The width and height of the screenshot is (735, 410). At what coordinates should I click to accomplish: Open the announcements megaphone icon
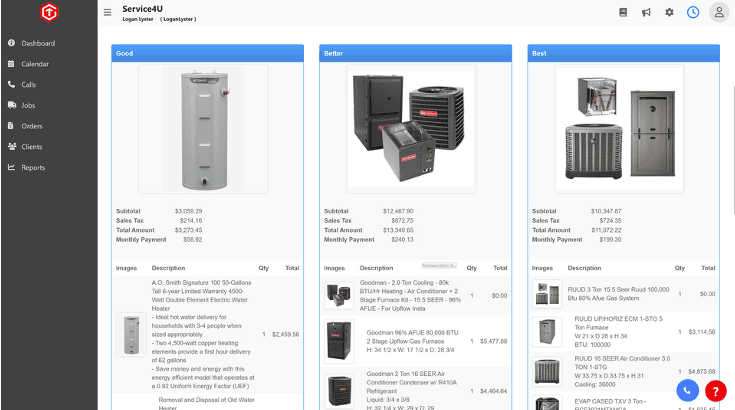pos(646,12)
